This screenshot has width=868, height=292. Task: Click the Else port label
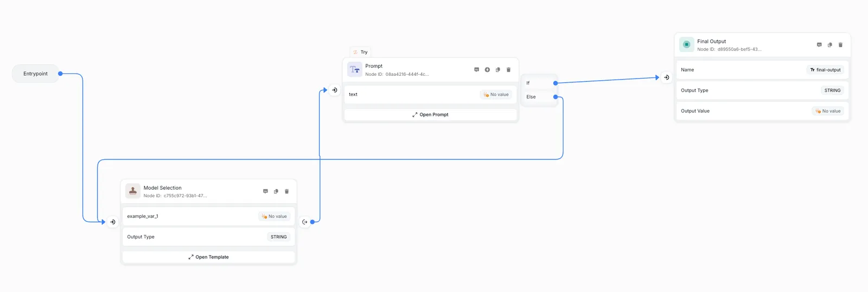[x=531, y=97]
